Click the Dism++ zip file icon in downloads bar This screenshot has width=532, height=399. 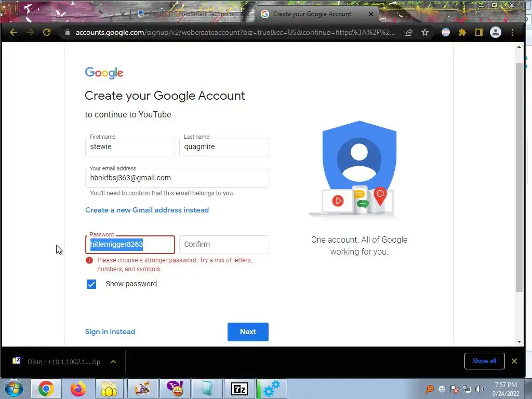click(x=17, y=361)
